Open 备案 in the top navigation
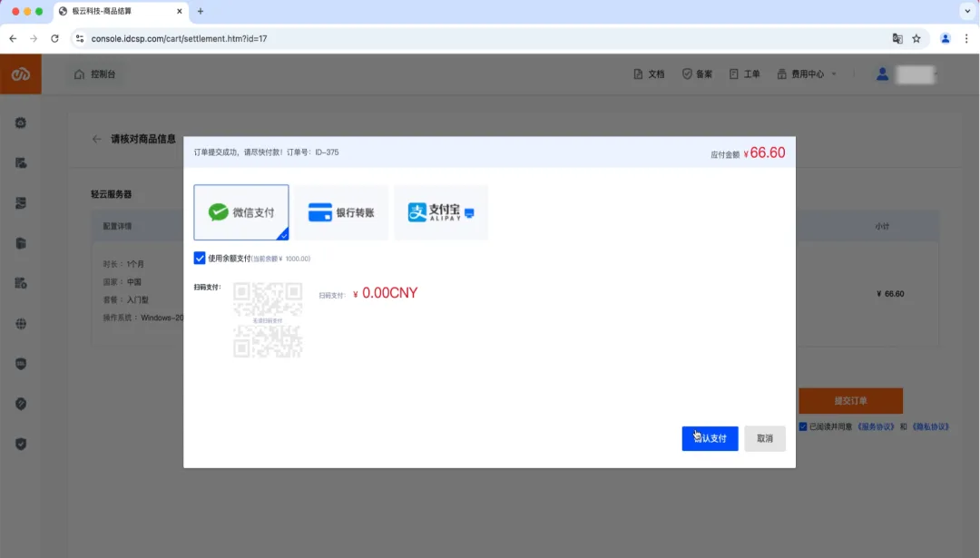Image resolution: width=980 pixels, height=558 pixels. click(697, 73)
